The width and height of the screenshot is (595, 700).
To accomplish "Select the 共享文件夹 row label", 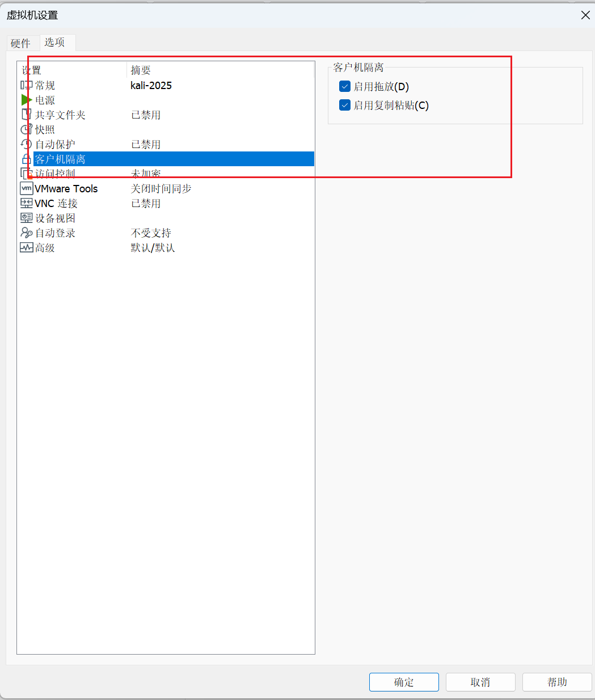I will tap(60, 115).
